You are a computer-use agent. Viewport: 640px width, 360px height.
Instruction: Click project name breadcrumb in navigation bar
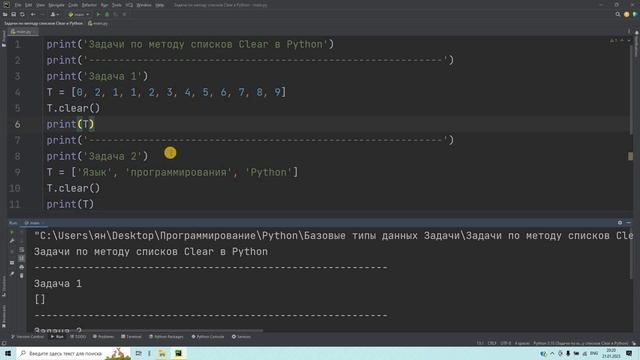pos(43,23)
